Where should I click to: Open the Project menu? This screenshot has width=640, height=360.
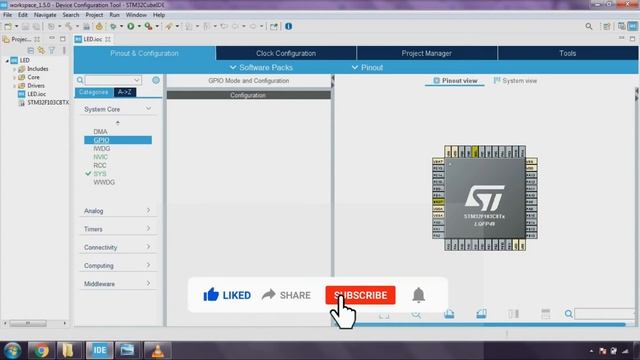coord(94,15)
